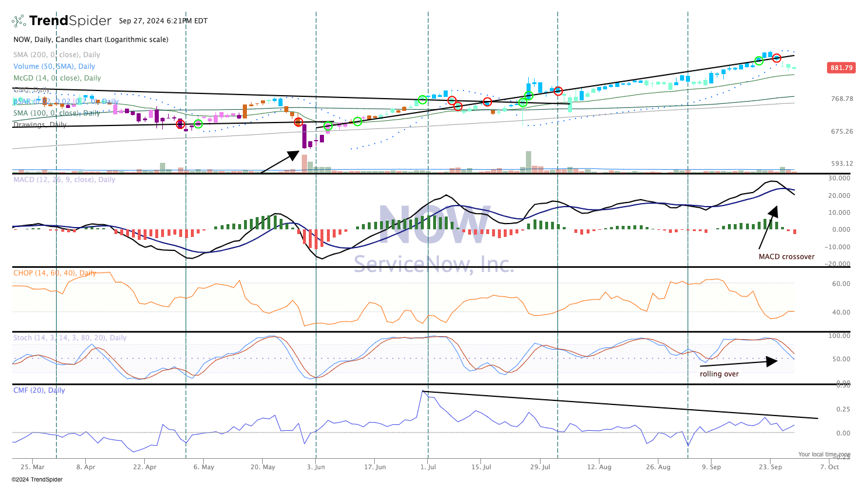Click the 593.12 price axis value
The height and width of the screenshot is (485, 868).
(x=842, y=164)
